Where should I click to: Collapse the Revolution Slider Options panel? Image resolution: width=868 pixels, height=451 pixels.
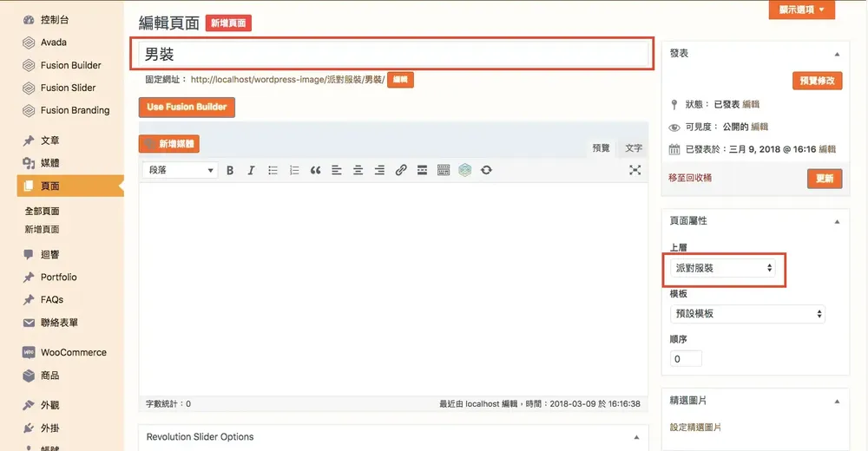(x=636, y=437)
